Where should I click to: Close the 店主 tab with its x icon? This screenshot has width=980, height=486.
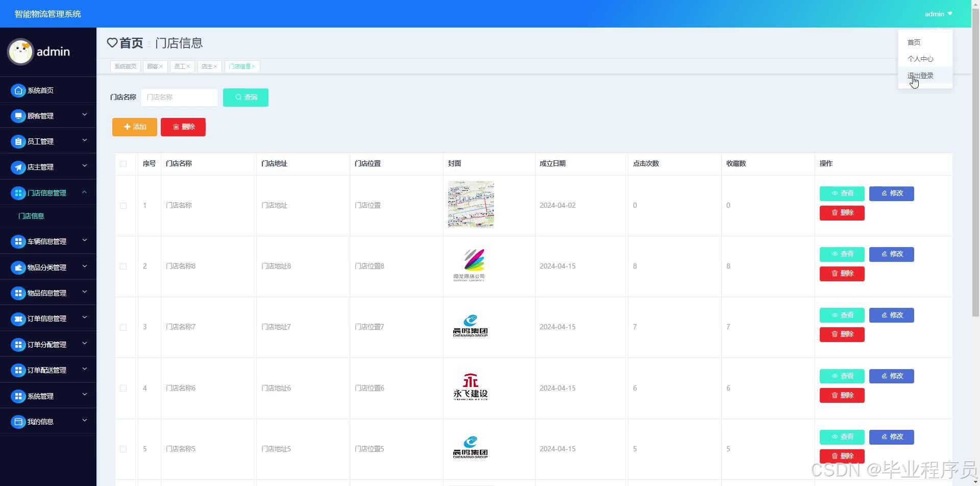coord(215,66)
